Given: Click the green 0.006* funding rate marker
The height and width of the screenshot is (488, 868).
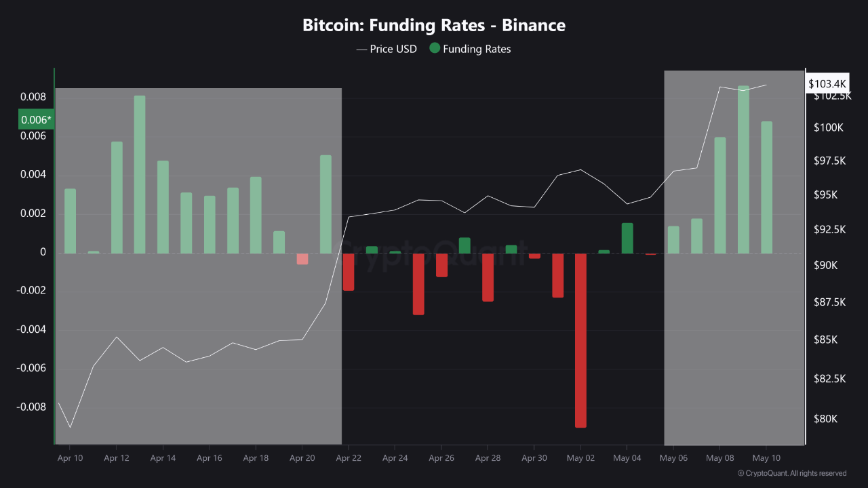Looking at the screenshot, I should [35, 120].
